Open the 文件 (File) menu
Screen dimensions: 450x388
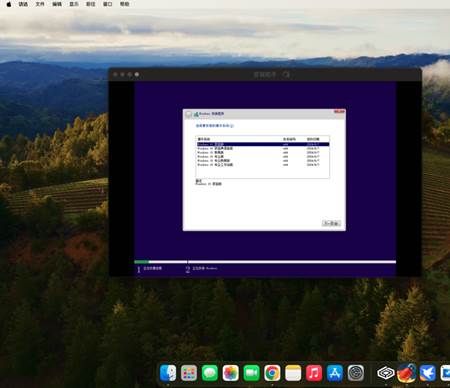40,4
